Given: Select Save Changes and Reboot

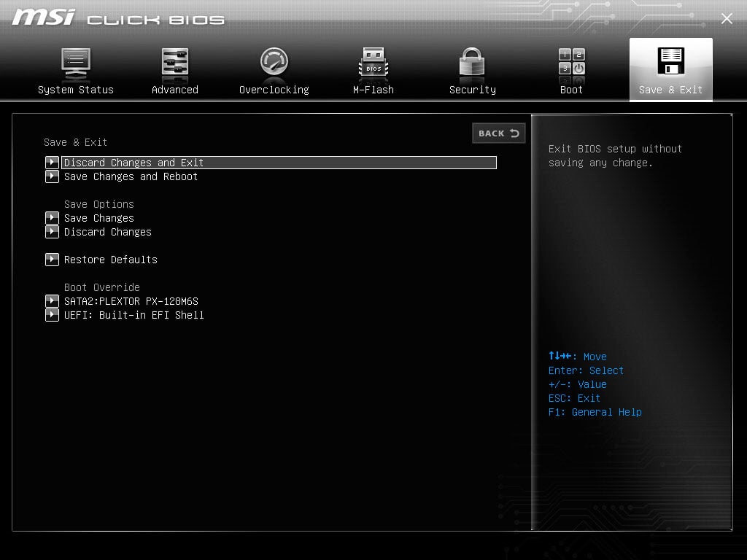Looking at the screenshot, I should (131, 176).
